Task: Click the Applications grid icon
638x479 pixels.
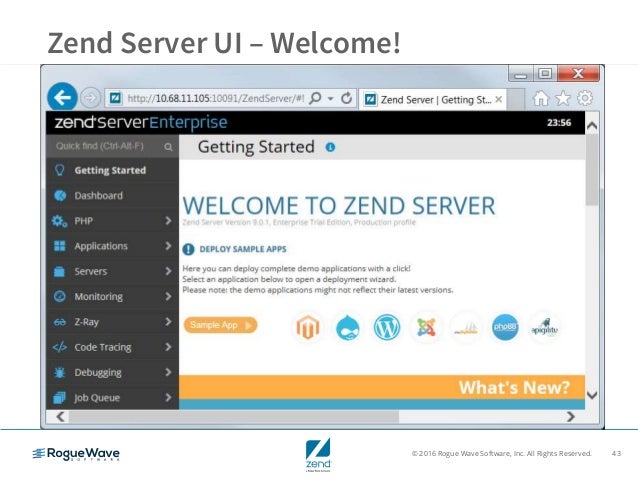Action: point(59,246)
